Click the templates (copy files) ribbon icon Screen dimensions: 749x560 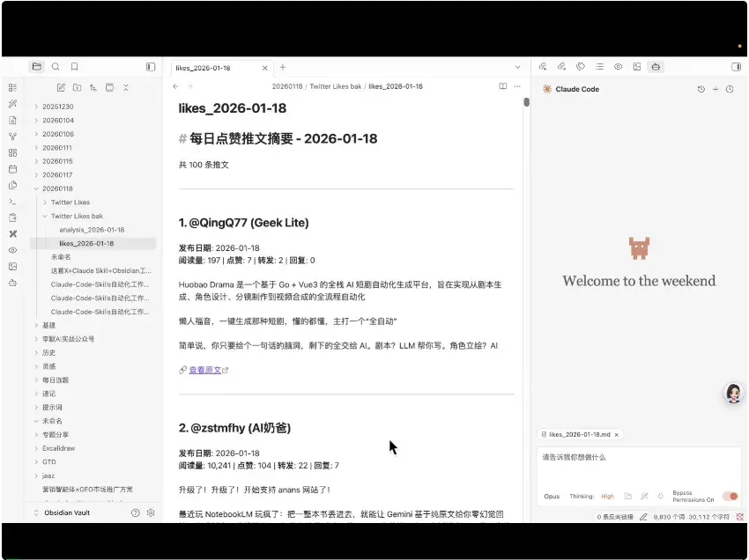pyautogui.click(x=13, y=185)
